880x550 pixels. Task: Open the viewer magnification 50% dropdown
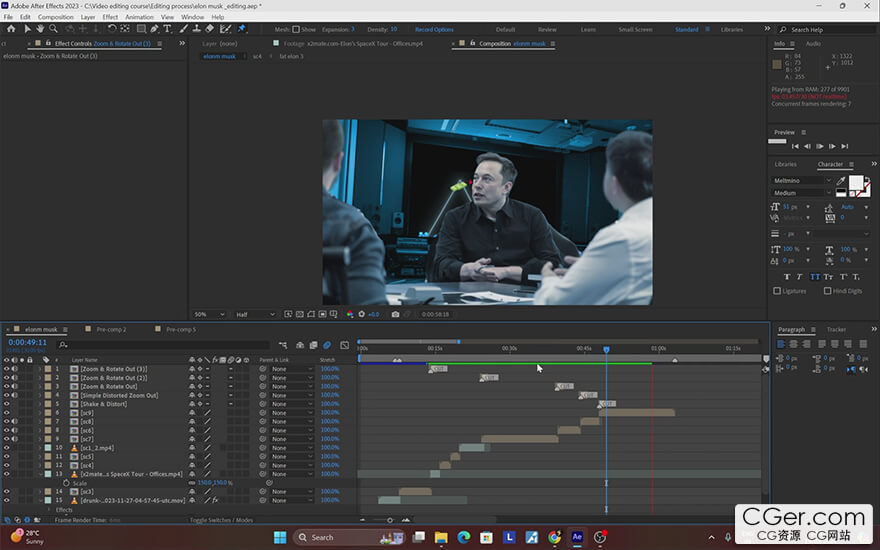click(x=208, y=314)
